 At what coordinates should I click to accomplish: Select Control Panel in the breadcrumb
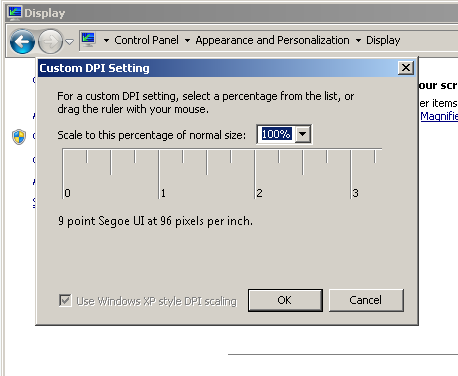tap(146, 40)
